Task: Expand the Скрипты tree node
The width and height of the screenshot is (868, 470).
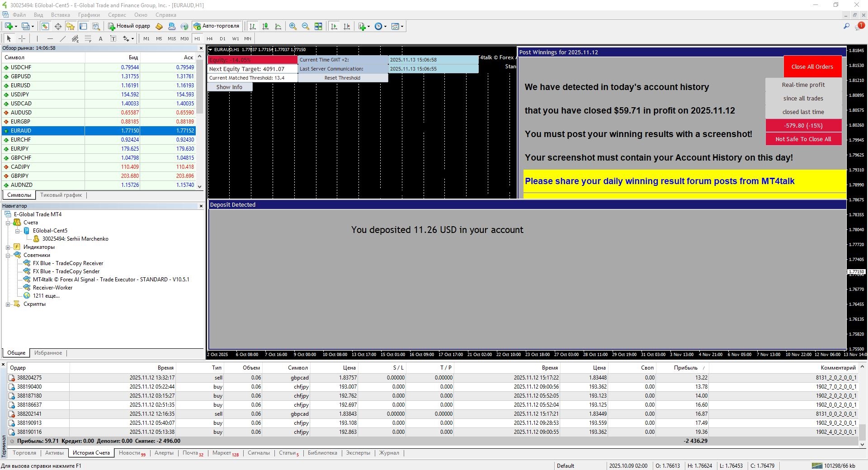Action: pos(8,304)
